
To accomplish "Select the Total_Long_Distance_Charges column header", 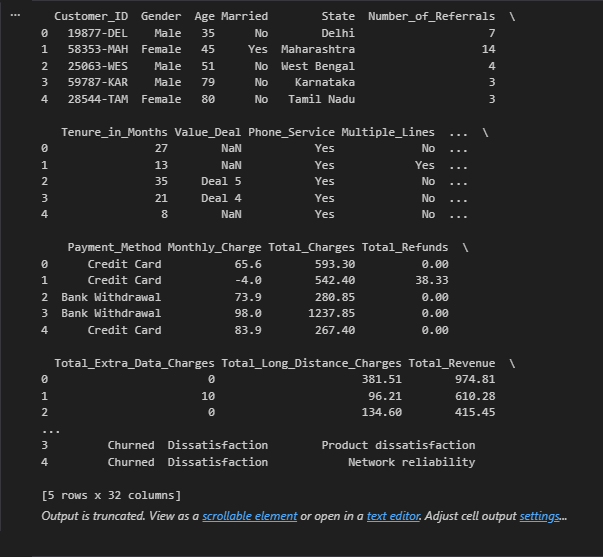I will (311, 362).
